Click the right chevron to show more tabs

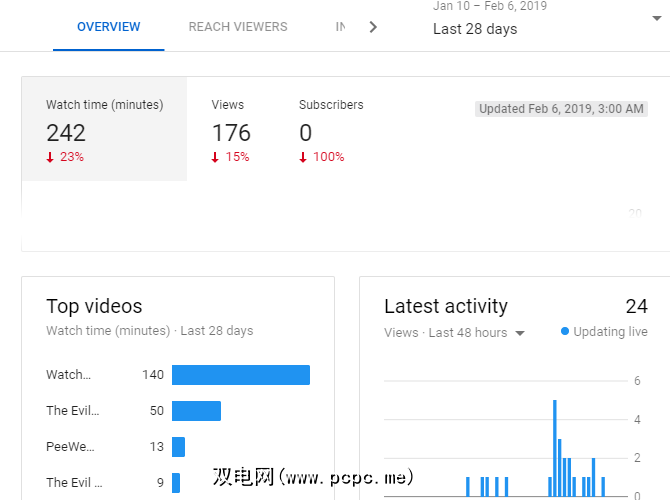click(373, 27)
